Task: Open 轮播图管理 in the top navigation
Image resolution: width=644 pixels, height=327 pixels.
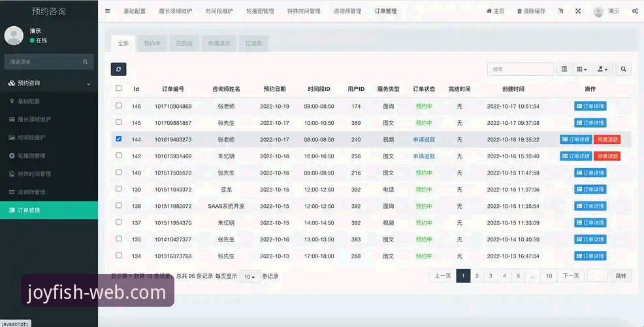Action: (x=260, y=11)
